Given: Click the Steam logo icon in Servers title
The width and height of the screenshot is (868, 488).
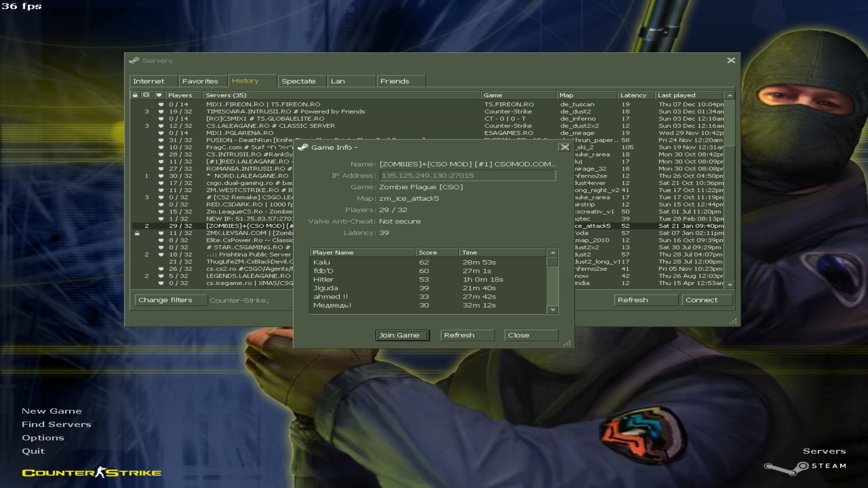Looking at the screenshot, I should 134,61.
